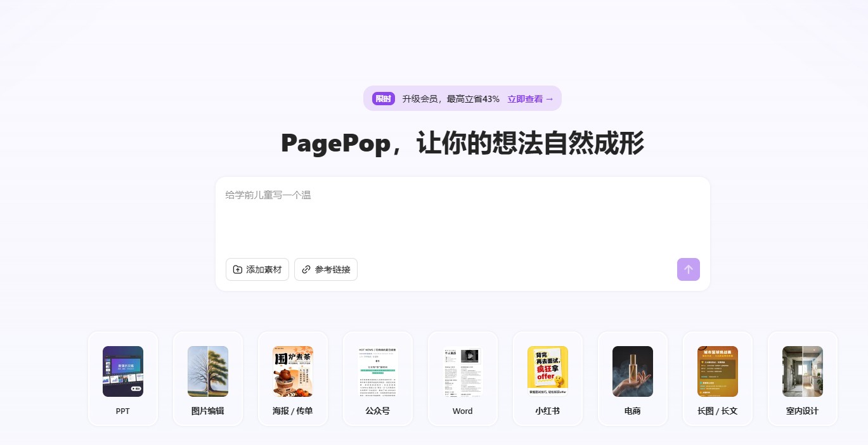This screenshot has width=868, height=445.
Task: Click the purple submit arrow icon
Action: coord(689,269)
